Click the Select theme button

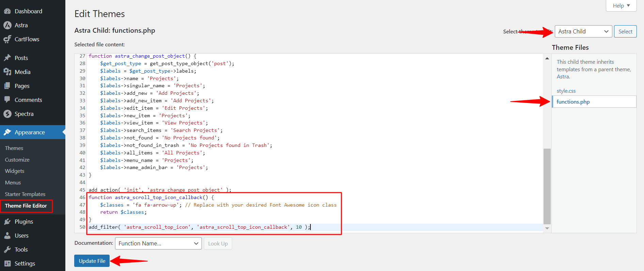625,31
